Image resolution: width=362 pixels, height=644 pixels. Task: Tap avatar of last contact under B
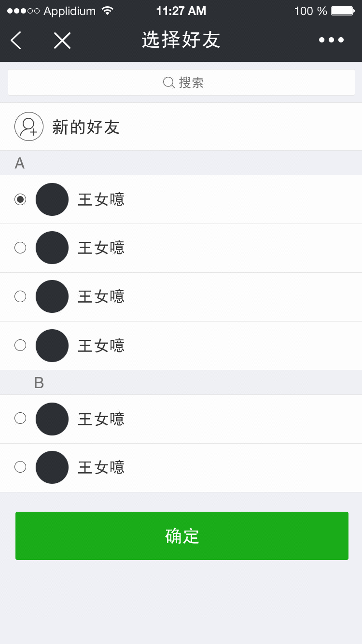[x=52, y=467]
